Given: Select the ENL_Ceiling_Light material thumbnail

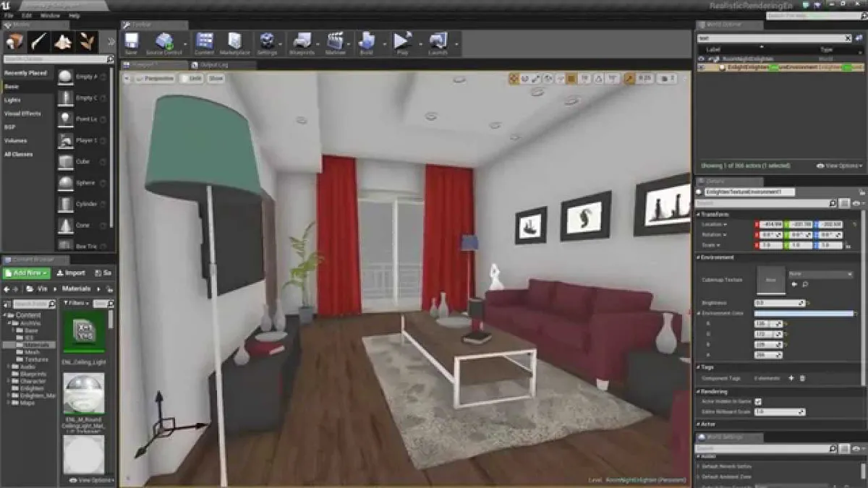Looking at the screenshot, I should tap(84, 333).
